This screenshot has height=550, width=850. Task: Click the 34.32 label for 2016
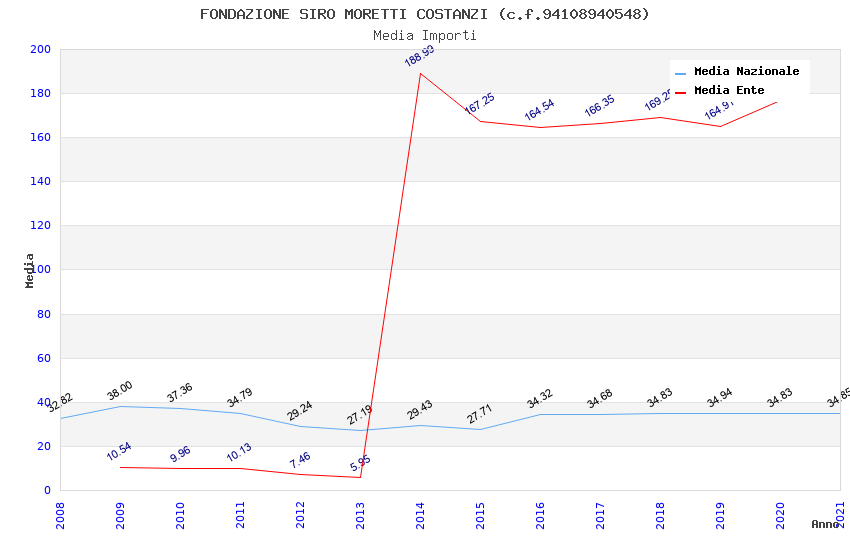540,398
